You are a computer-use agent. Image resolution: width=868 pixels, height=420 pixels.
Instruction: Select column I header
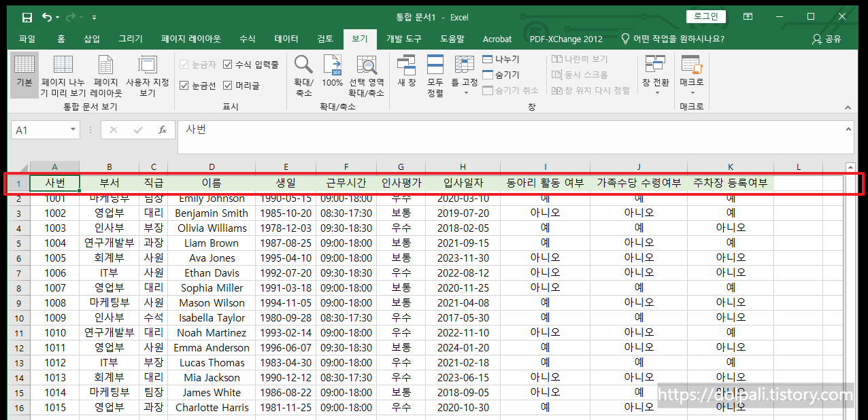click(545, 167)
